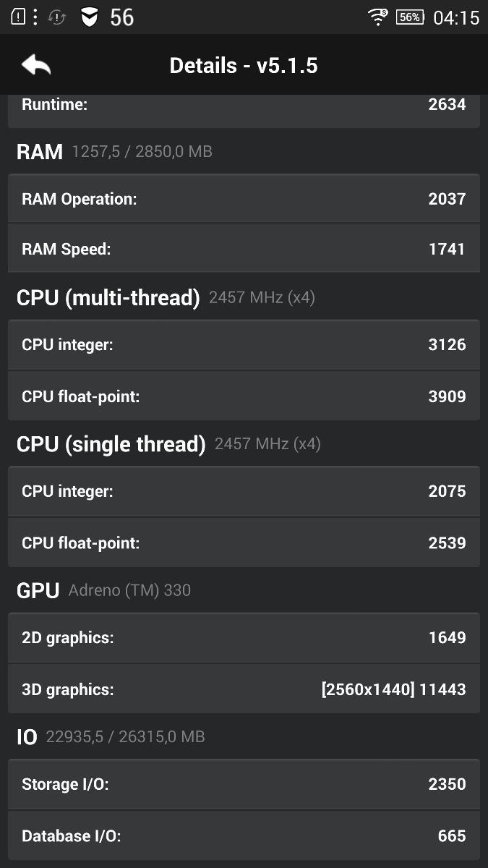The height and width of the screenshot is (868, 488).
Task: Tap the shield notification icon
Action: pyautogui.click(x=89, y=17)
